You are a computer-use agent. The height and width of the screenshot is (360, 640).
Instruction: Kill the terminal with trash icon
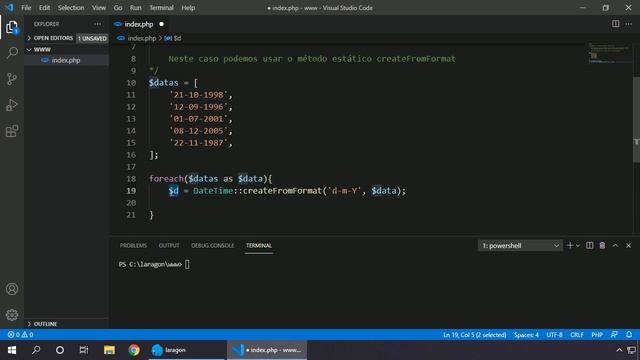tap(602, 245)
